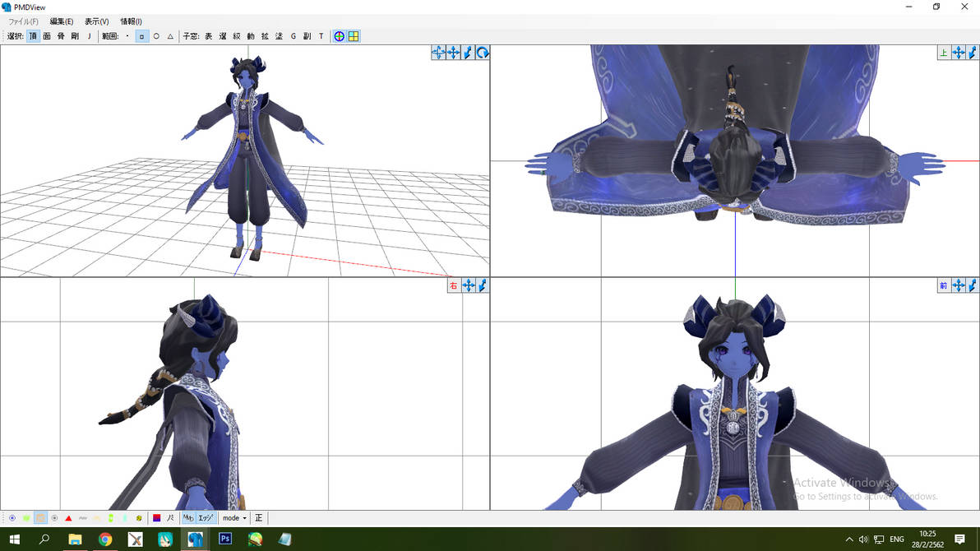Image resolution: width=980 pixels, height=551 pixels.
Task: Click the rotate view icon in perspective pane
Action: (x=482, y=53)
